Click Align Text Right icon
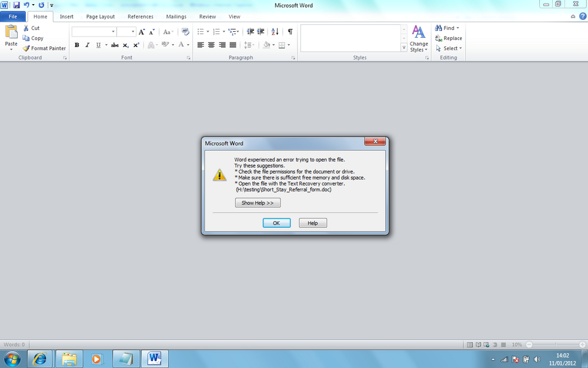Viewport: 588px width, 368px height. click(222, 45)
